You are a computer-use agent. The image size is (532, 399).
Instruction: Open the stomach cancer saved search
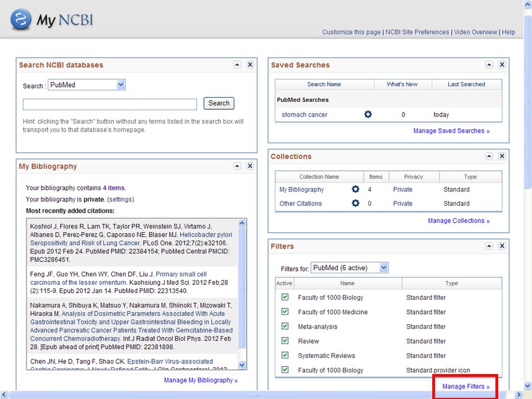point(304,115)
